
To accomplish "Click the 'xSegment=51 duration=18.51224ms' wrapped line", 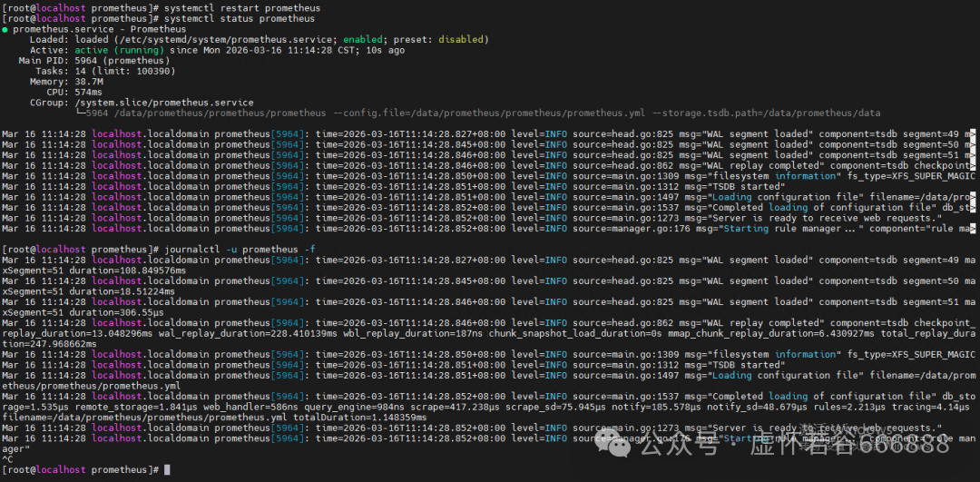I will click(88, 291).
